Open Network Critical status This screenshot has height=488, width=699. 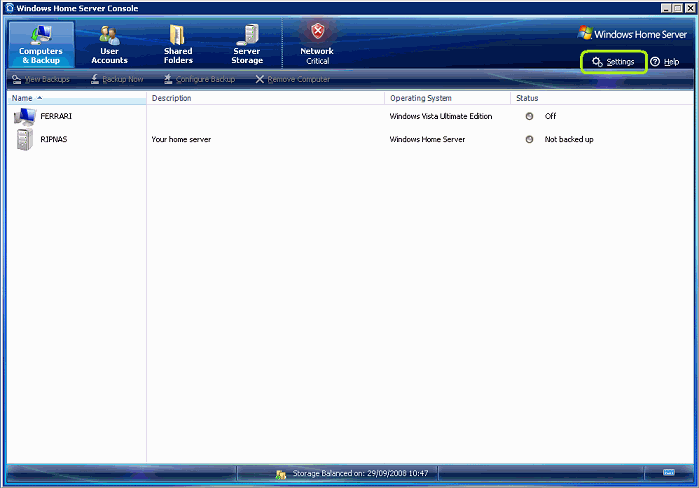[x=317, y=45]
